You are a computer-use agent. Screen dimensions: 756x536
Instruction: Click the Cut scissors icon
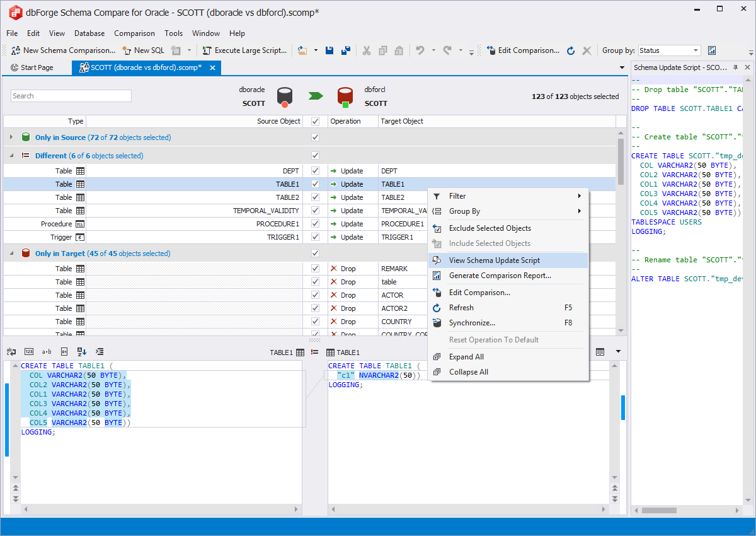coord(367,50)
